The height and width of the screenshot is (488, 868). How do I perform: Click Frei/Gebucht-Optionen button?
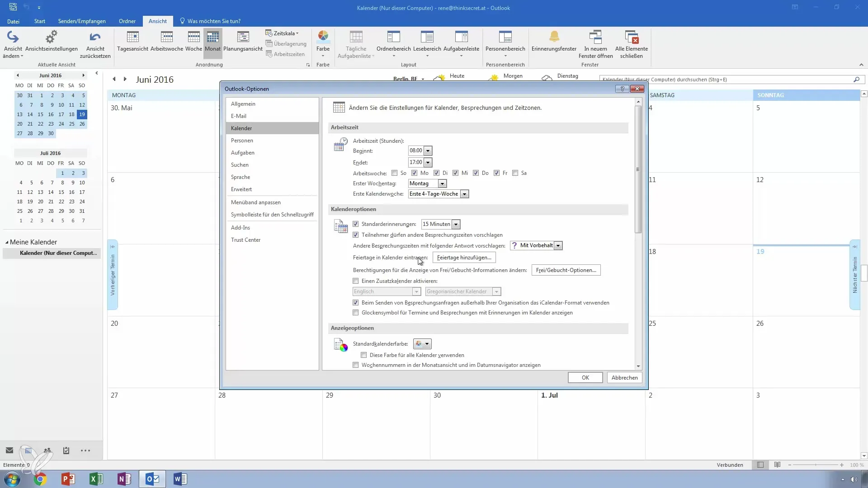tap(566, 270)
